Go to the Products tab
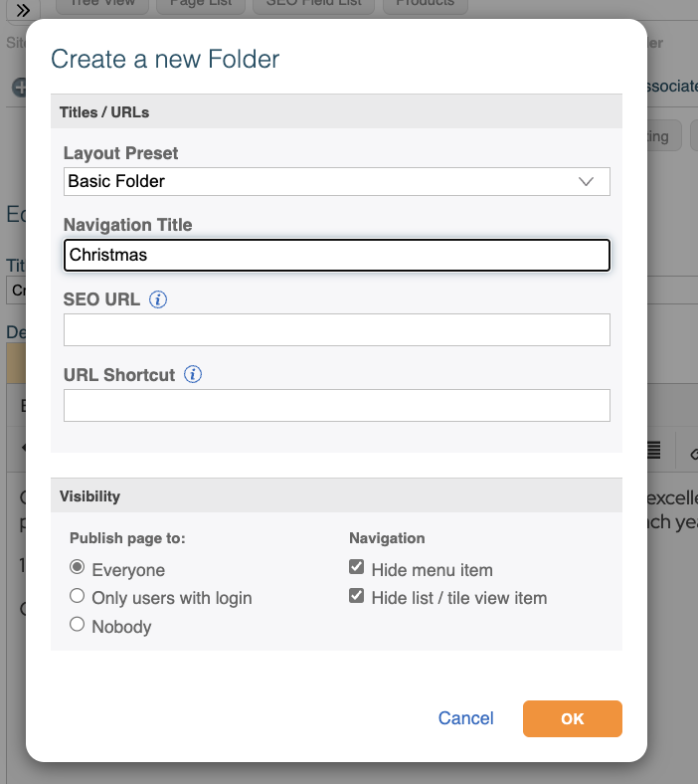The height and width of the screenshot is (784, 698). point(425,5)
